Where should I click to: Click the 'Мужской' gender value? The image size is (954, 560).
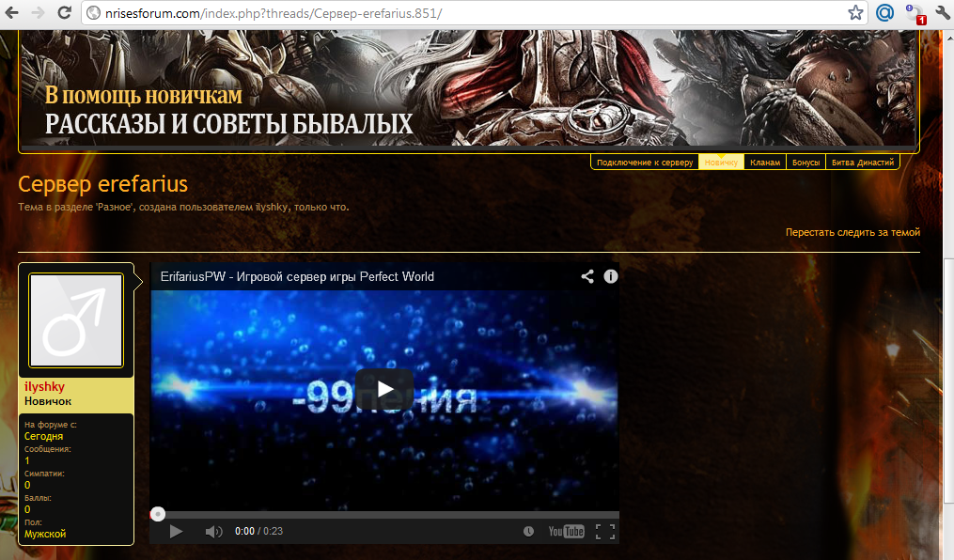pyautogui.click(x=45, y=534)
